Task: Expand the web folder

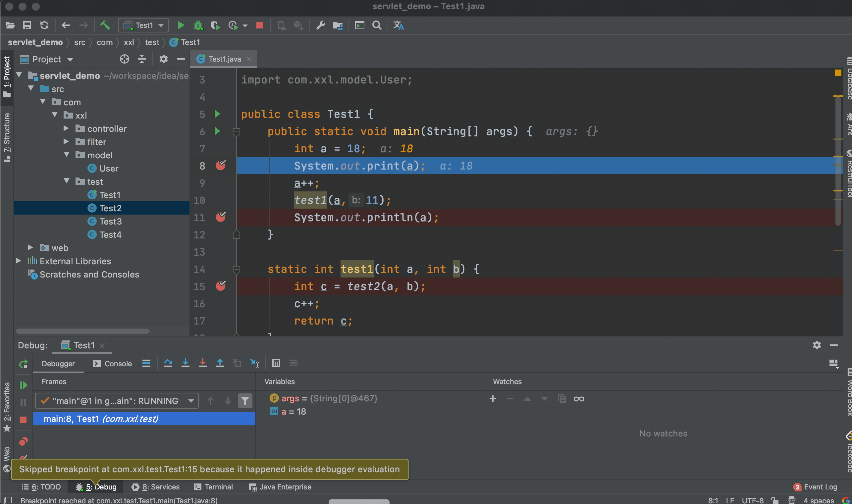Action: [30, 248]
